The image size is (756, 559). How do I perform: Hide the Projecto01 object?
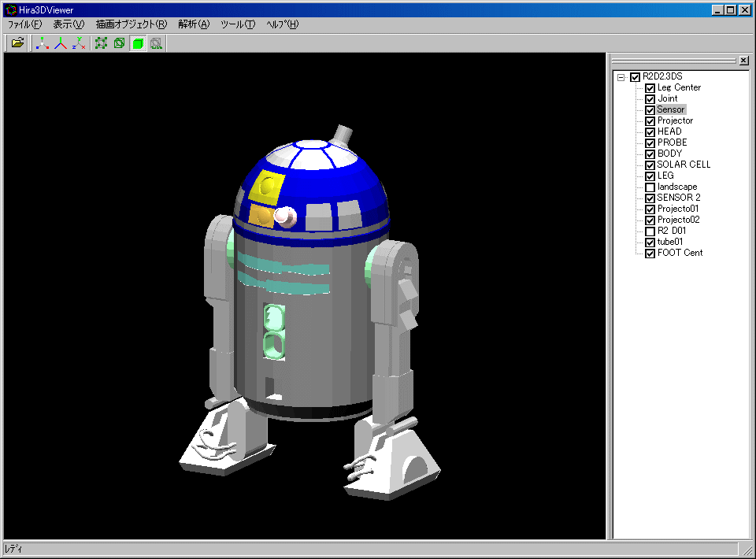pos(650,209)
